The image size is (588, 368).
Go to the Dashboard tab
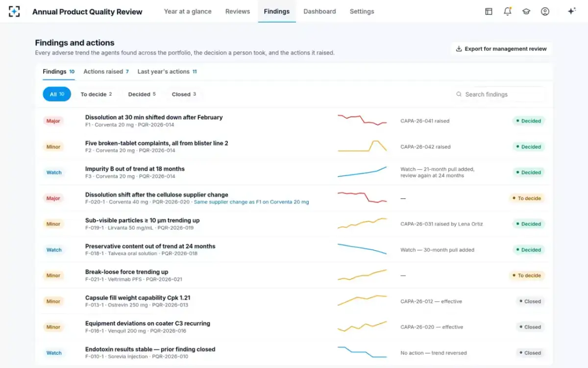tap(319, 11)
